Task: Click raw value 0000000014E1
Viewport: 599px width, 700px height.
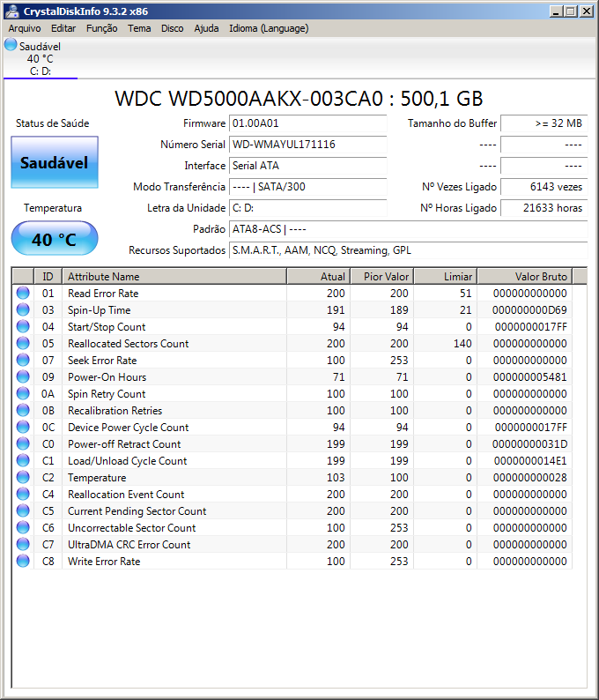Action: [530, 461]
